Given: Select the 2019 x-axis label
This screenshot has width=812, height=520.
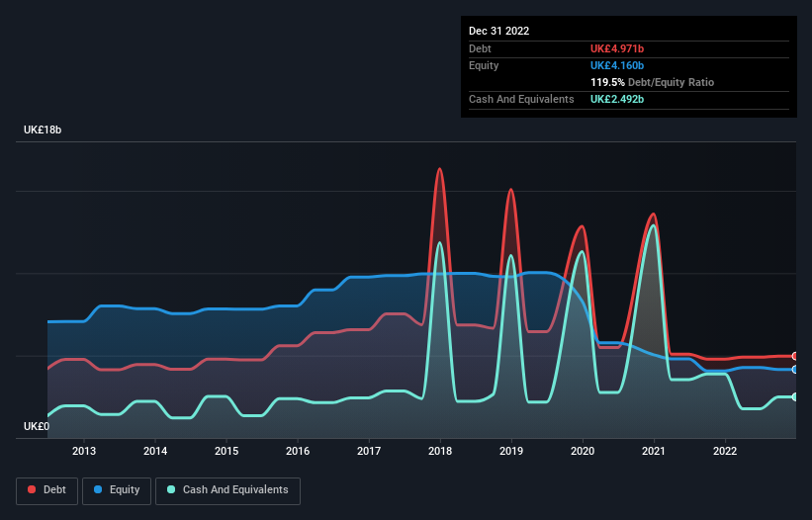Looking at the screenshot, I should 511,451.
